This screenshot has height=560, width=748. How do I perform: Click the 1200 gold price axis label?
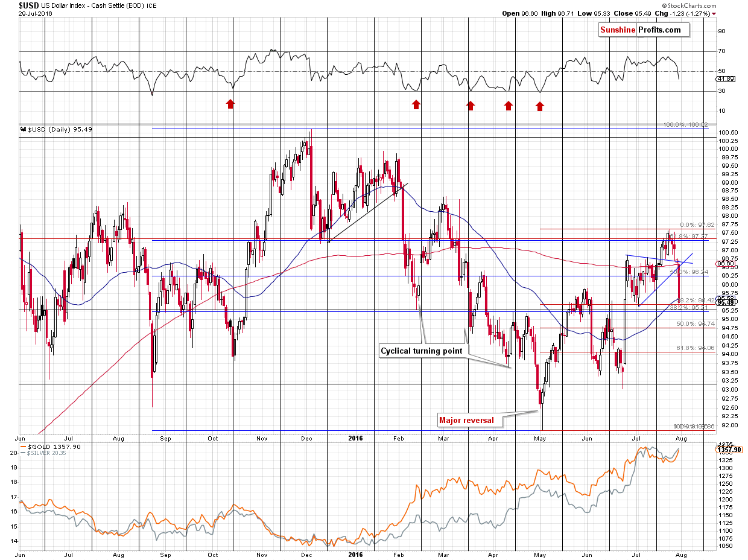point(726,499)
